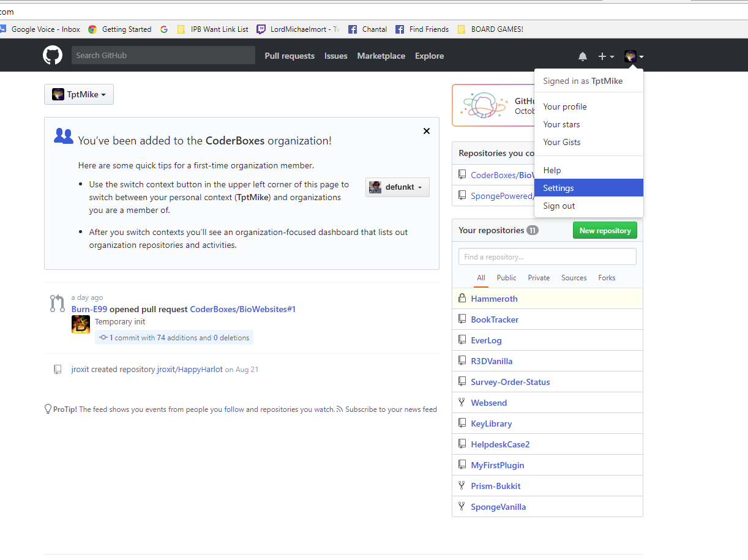This screenshot has height=560, width=748.
Task: Click the repo icon beside jroxit event
Action: [x=58, y=370]
